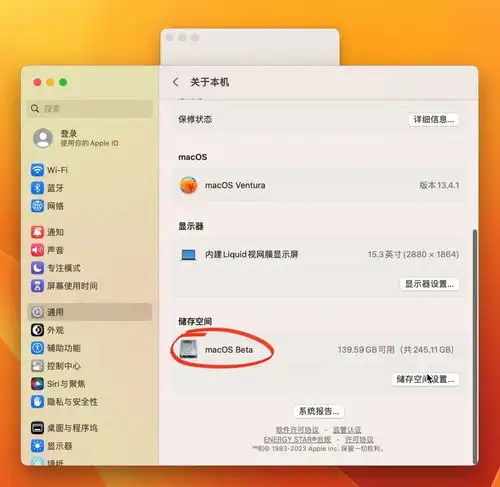Screen dimensions: 500x487
Task: Select 登录 使用你的 Apple ID row
Action: (90, 138)
